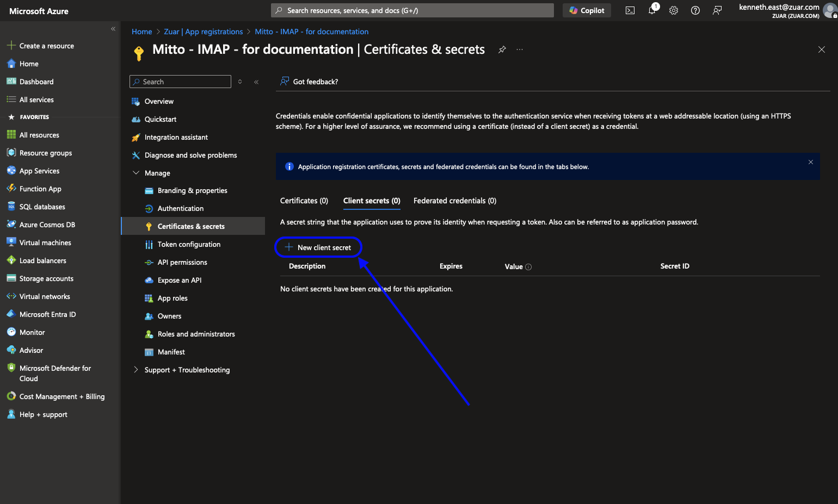Open Virtual machines
Viewport: 838px width, 504px height.
coord(39,242)
